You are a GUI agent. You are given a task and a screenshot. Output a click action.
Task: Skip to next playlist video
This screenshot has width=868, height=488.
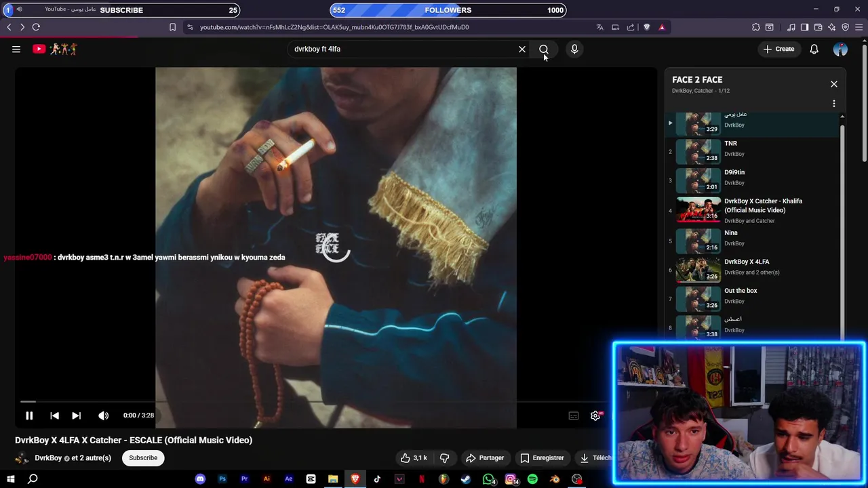coord(77,415)
